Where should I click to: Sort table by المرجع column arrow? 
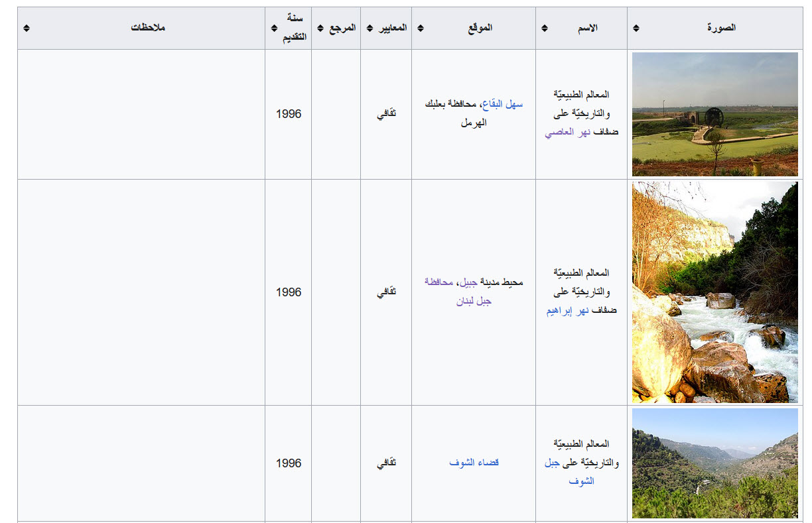click(x=320, y=28)
